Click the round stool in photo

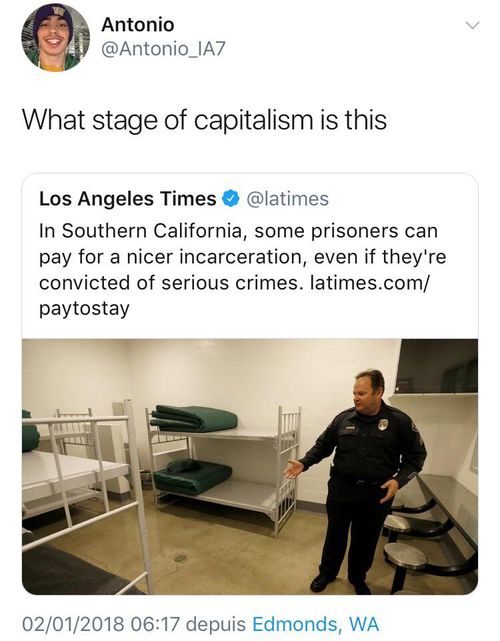405,556
